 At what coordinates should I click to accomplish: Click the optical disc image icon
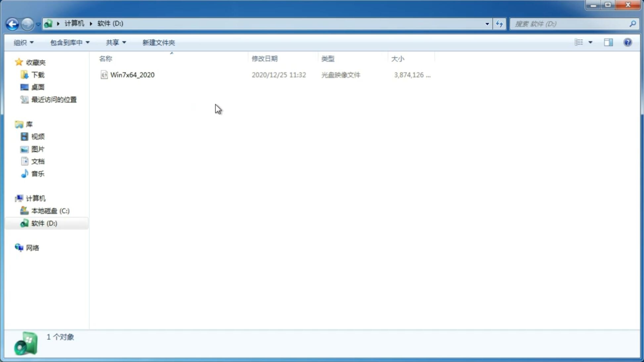[104, 75]
